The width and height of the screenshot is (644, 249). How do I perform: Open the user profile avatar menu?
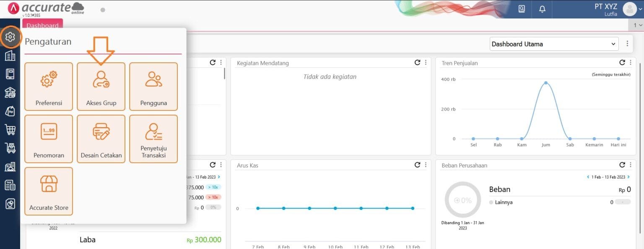pyautogui.click(x=630, y=9)
